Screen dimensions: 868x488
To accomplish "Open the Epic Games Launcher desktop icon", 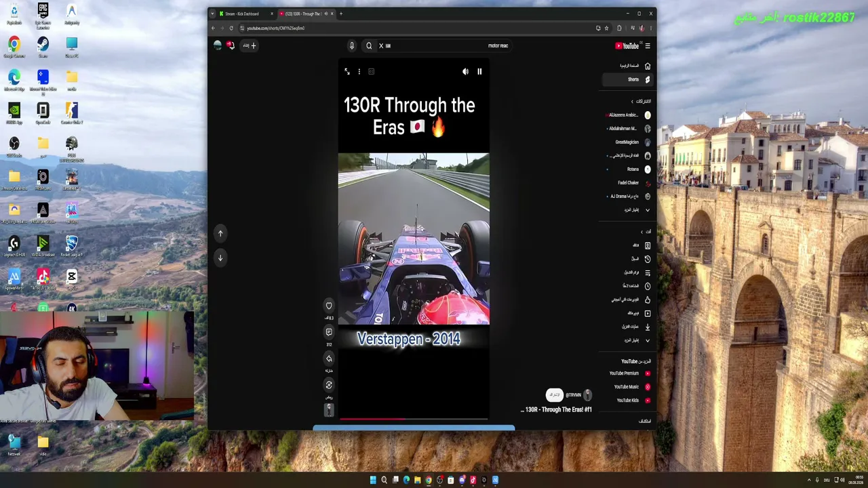I will click(x=43, y=16).
